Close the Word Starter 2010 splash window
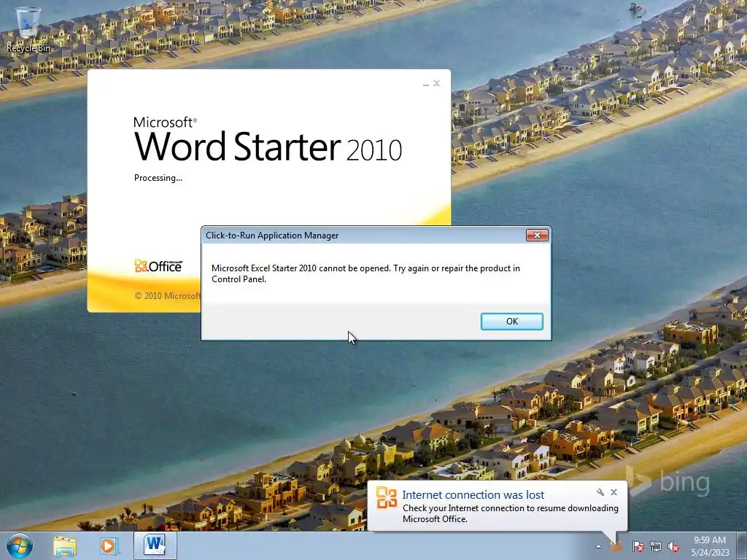Image resolution: width=747 pixels, height=560 pixels. pos(436,83)
